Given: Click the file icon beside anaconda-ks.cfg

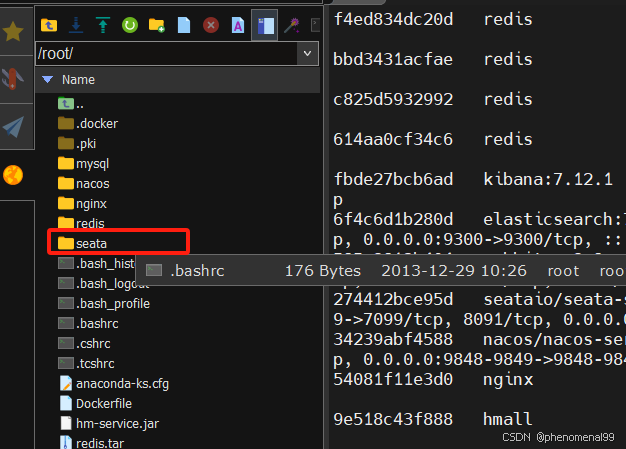Looking at the screenshot, I should [66, 383].
